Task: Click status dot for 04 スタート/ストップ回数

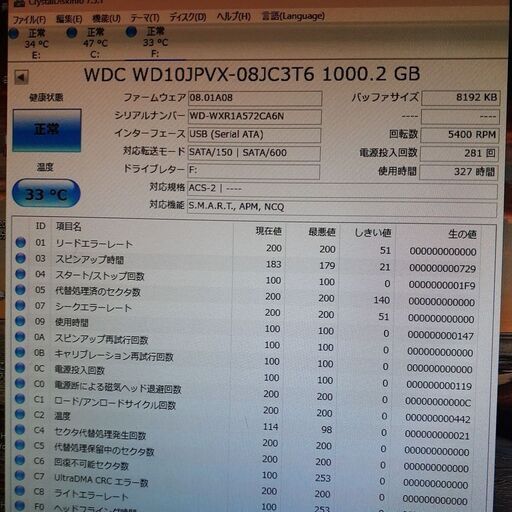Action: point(21,274)
